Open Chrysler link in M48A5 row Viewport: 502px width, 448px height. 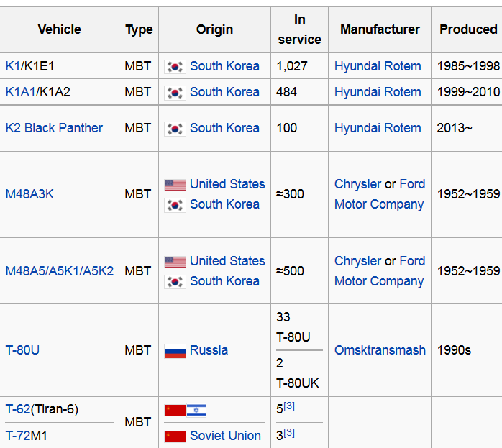pyautogui.click(x=357, y=261)
